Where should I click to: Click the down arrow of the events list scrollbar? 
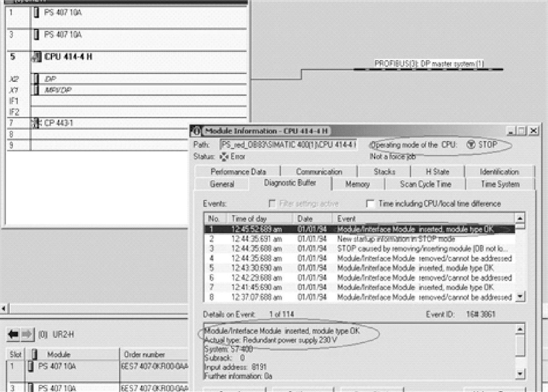[520, 296]
